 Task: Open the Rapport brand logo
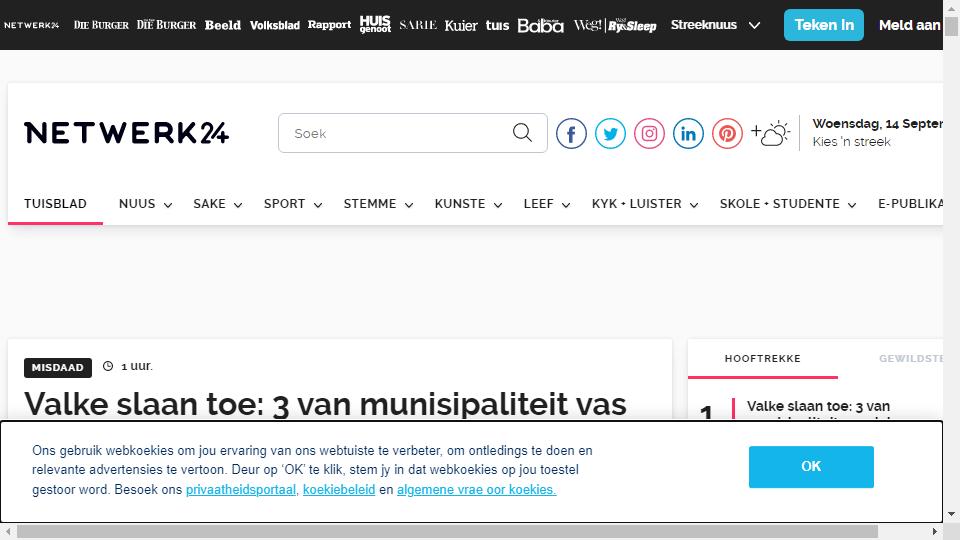coord(329,24)
